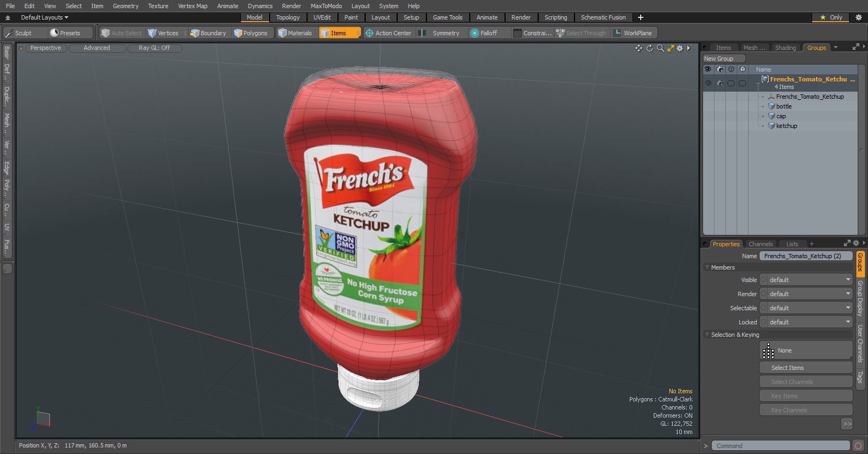Open the Presets browser
Image resolution: width=868 pixels, height=454 pixels.
(69, 33)
